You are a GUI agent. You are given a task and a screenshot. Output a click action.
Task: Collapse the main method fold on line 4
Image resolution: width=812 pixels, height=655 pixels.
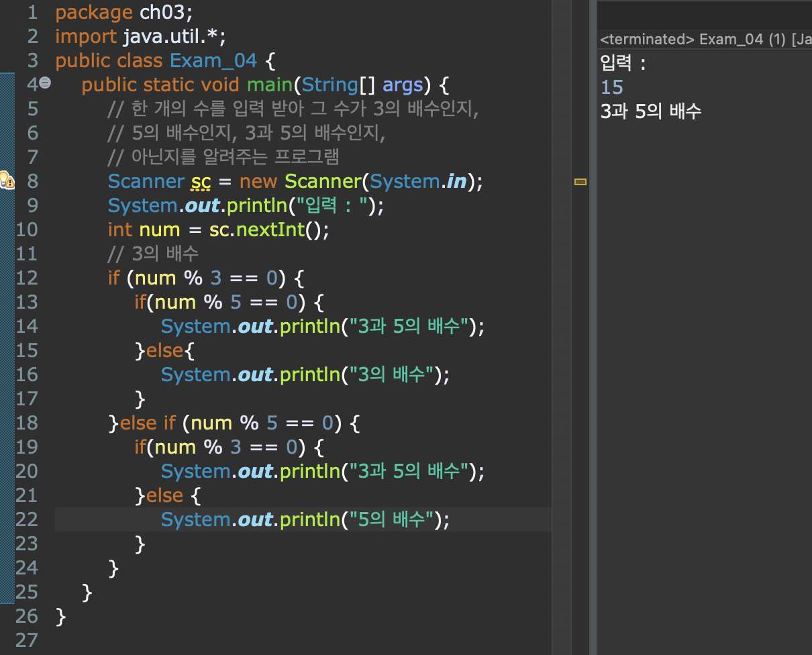point(45,83)
